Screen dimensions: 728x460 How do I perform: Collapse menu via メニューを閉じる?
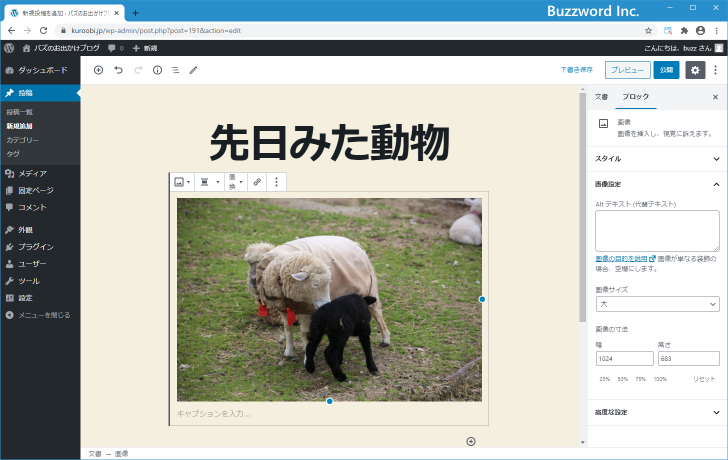[x=40, y=315]
